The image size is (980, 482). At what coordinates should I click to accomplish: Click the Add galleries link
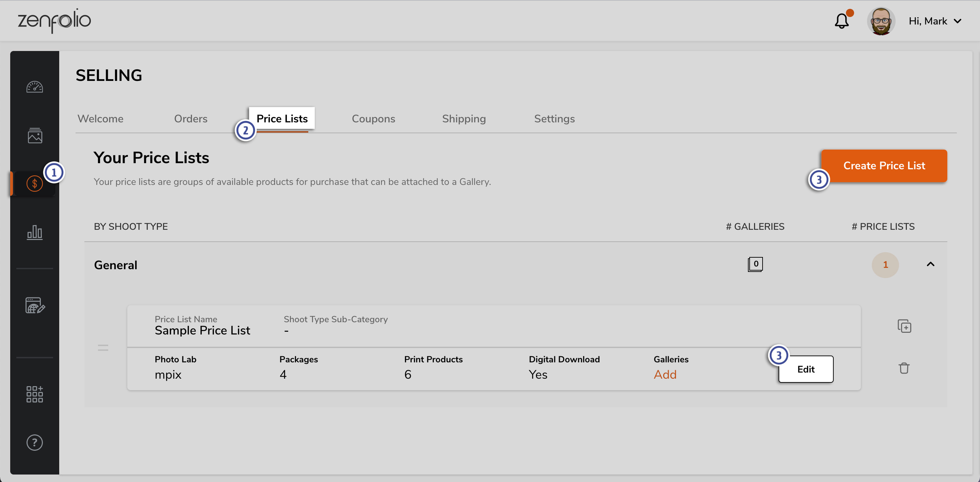(665, 375)
